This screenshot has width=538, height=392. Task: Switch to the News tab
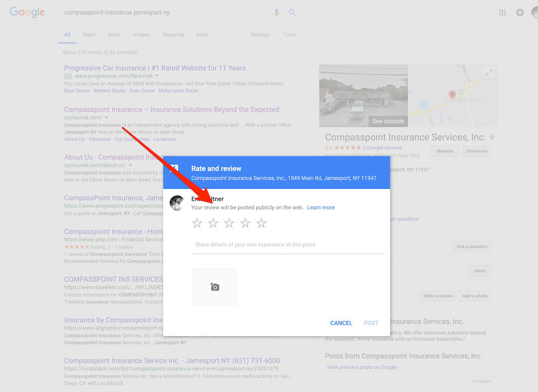(114, 34)
